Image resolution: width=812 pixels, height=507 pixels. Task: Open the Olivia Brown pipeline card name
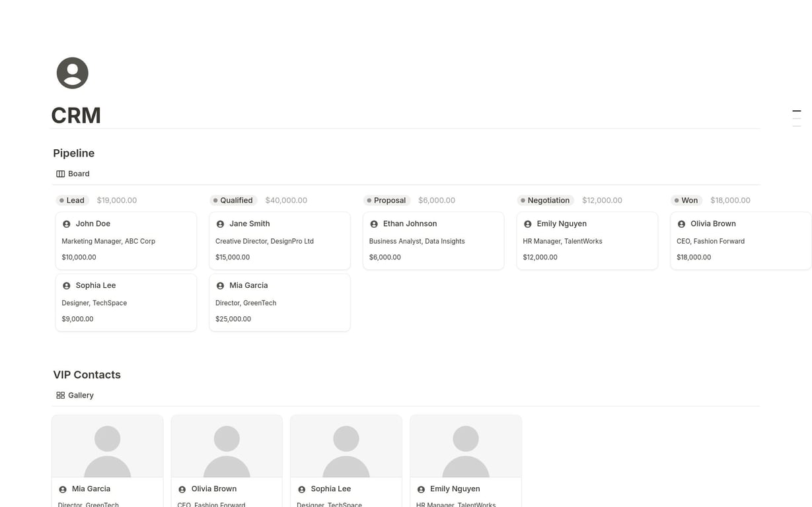click(x=713, y=224)
